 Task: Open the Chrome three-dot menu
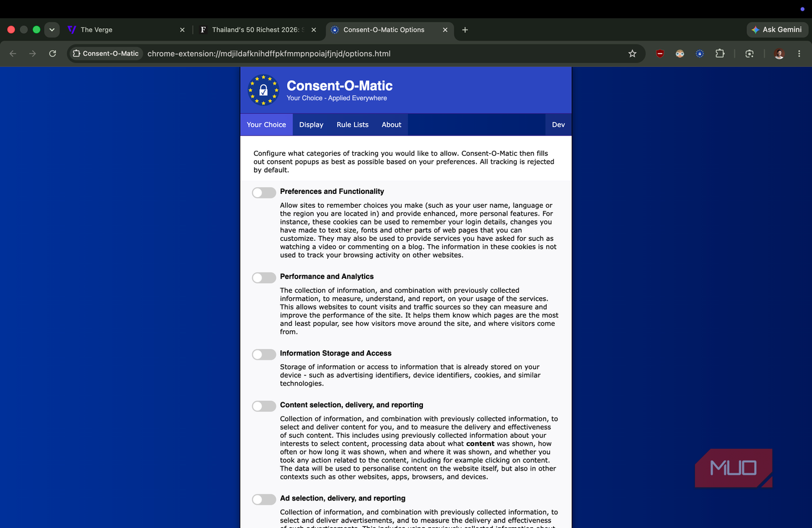click(x=799, y=54)
